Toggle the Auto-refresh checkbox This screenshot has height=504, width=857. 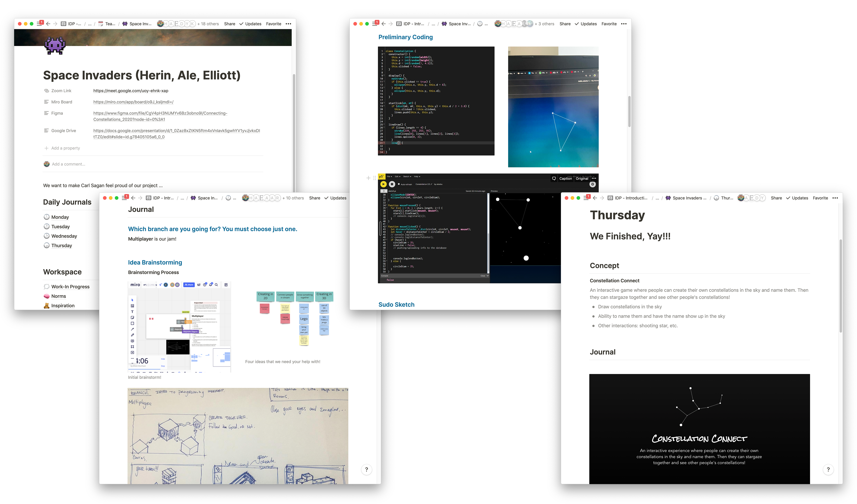click(399, 184)
